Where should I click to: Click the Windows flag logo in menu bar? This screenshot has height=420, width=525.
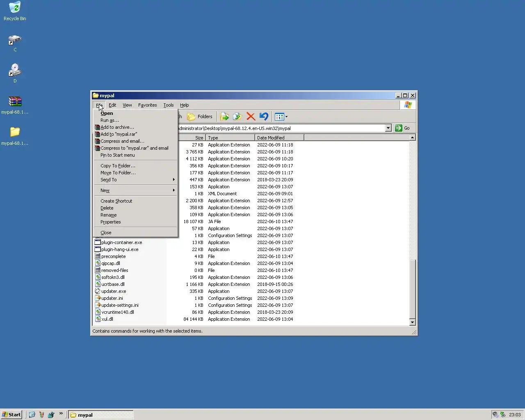click(408, 105)
